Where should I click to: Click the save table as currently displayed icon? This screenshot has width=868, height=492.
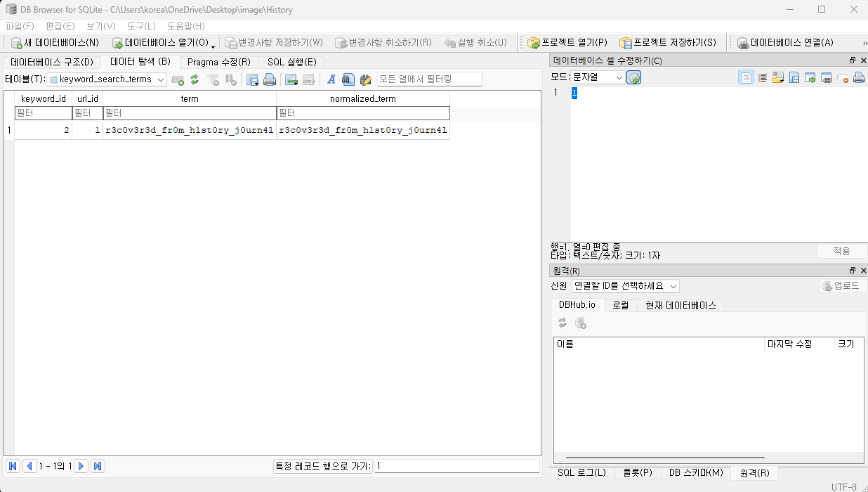point(252,79)
